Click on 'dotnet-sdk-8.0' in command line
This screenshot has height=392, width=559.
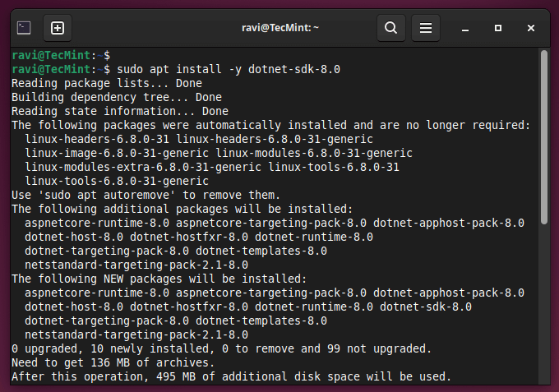[x=294, y=69]
